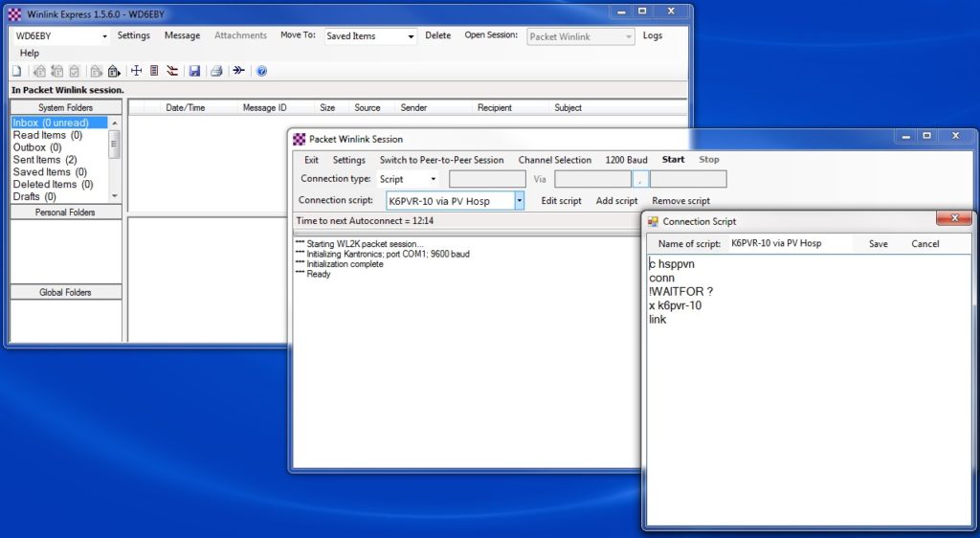
Task: Click the Reply envelope icon in toolbar
Action: (39, 71)
